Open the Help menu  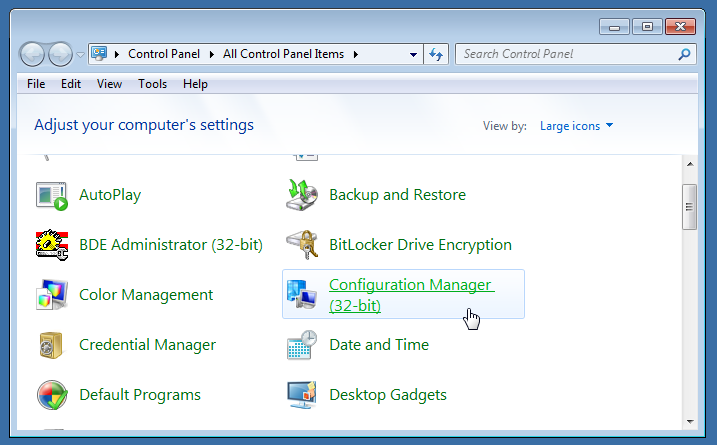[x=195, y=84]
